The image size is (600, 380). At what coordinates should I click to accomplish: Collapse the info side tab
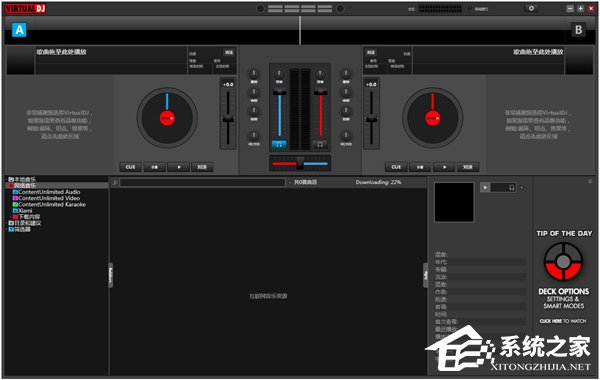coord(425,275)
